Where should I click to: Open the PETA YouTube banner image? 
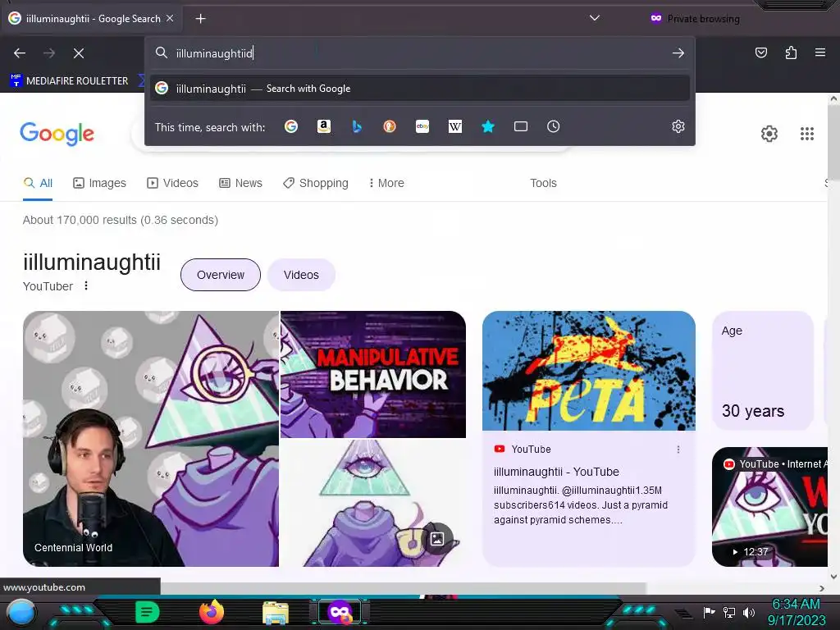pyautogui.click(x=589, y=371)
